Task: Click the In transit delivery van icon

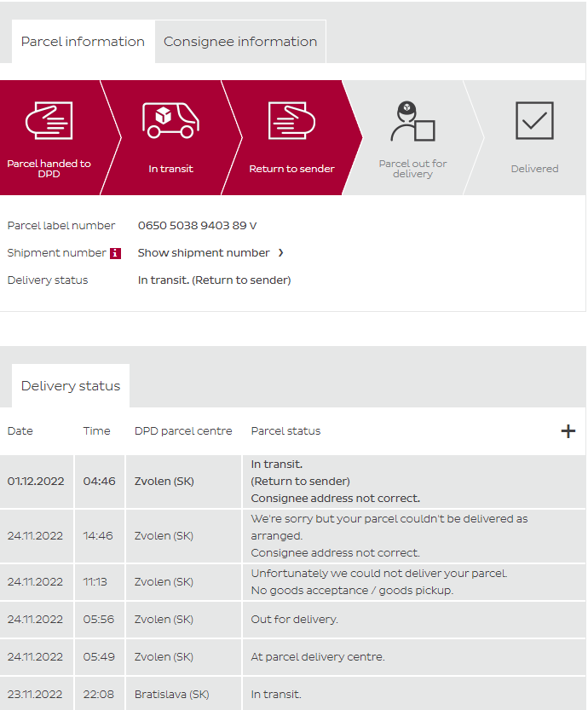Action: (170, 120)
